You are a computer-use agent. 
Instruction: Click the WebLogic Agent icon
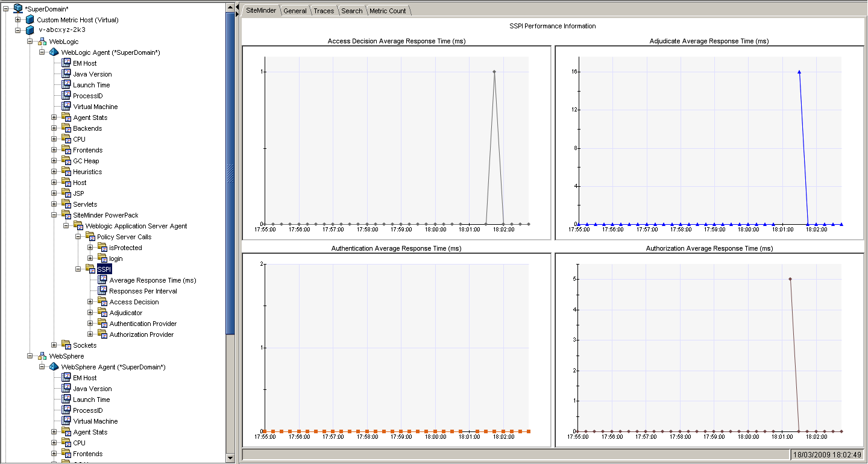[x=54, y=52]
